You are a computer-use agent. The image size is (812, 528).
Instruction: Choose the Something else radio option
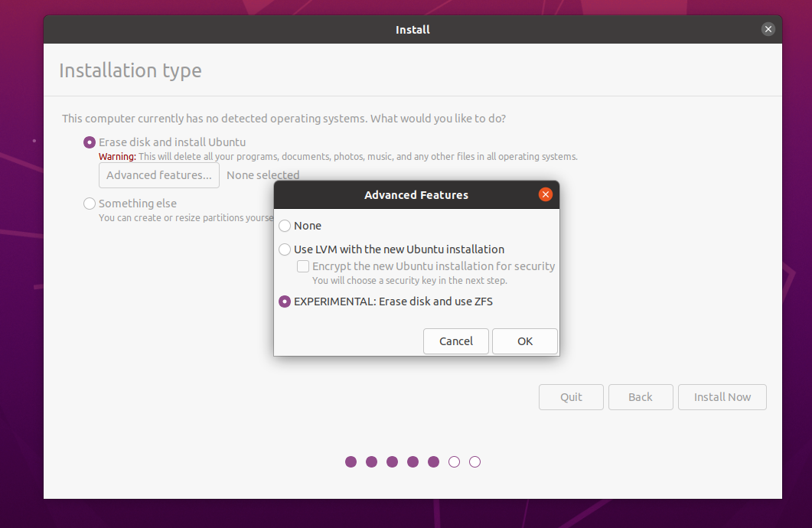pos(90,204)
